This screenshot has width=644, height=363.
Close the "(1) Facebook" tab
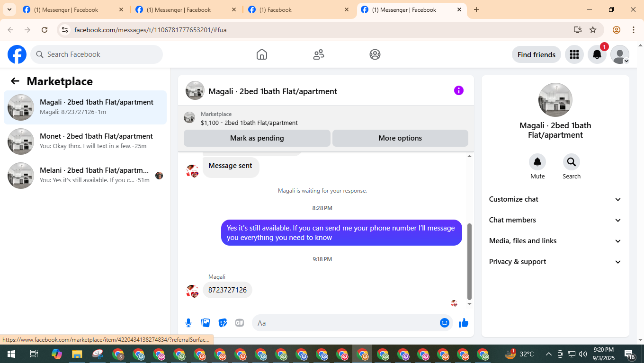pos(347,9)
